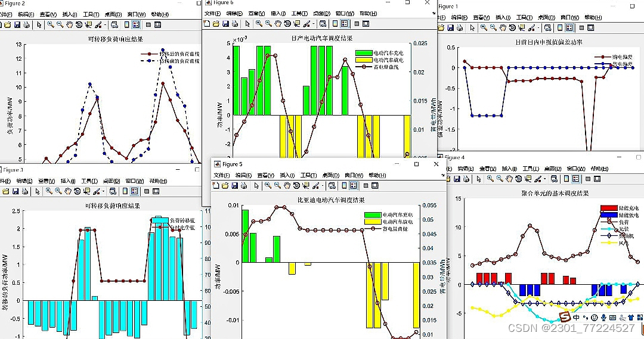644x339 pixels.
Task: Click input method microphone icon
Action: coord(603,317)
